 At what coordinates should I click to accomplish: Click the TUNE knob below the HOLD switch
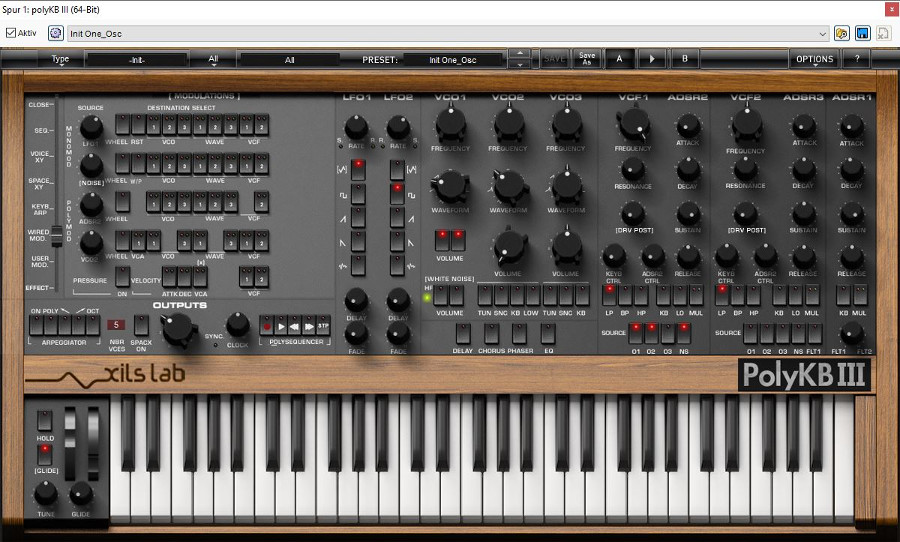(45, 493)
